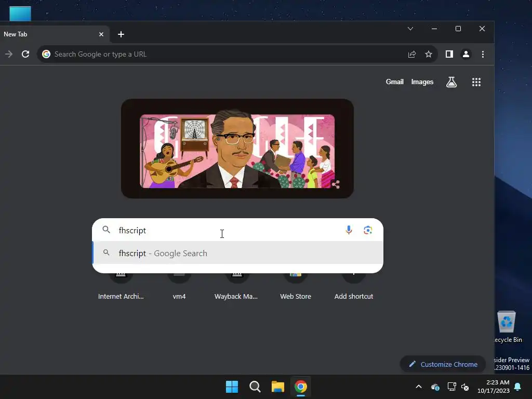Viewport: 532px width, 399px height.
Task: Open Windows taskbar Search
Action: point(255,387)
